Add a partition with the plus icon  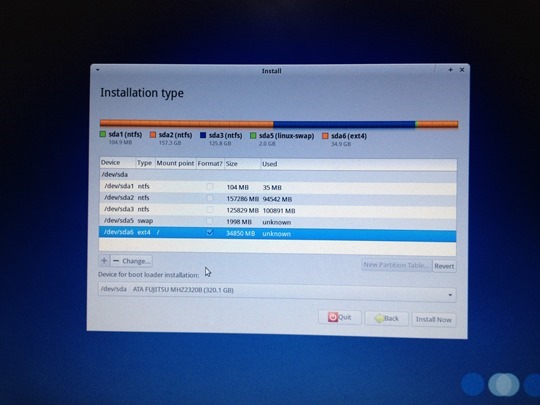pyautogui.click(x=104, y=260)
